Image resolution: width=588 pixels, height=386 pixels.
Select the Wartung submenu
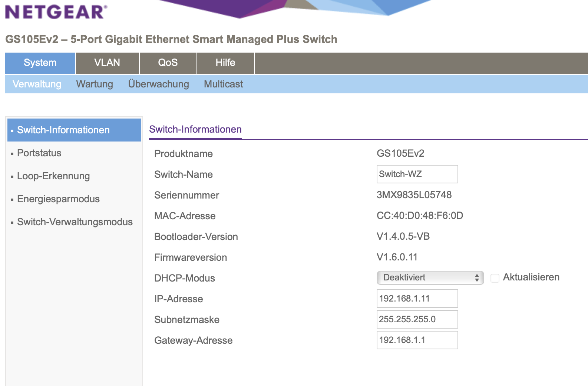95,84
